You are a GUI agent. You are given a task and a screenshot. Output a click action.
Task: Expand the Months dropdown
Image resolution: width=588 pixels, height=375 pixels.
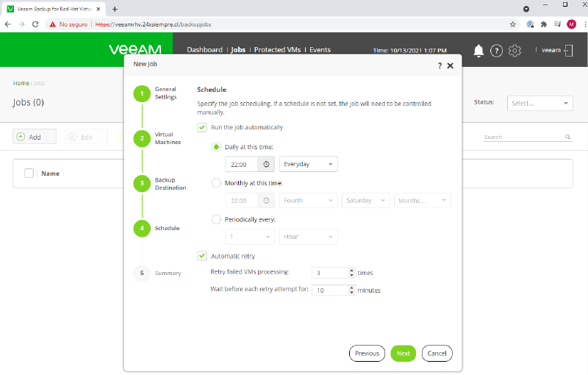422,201
